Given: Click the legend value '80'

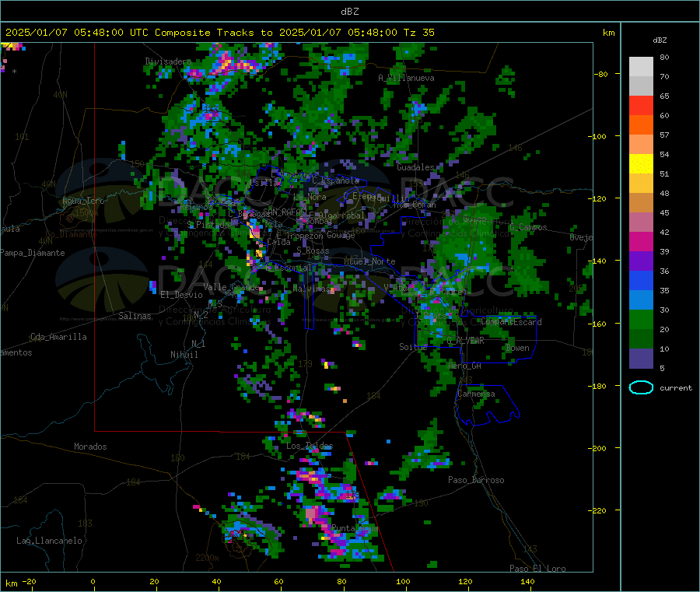Looking at the screenshot, I should pyautogui.click(x=664, y=57).
